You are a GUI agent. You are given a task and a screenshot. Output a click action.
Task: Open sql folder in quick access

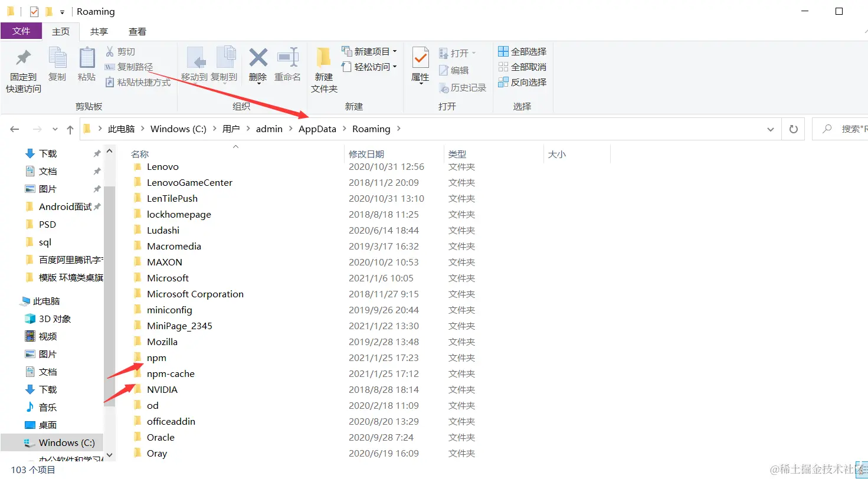click(x=39, y=242)
